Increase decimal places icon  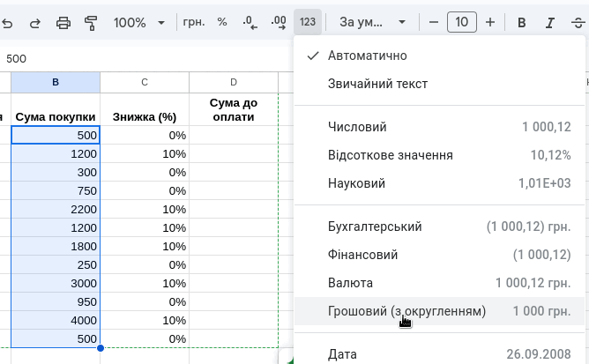(x=279, y=22)
